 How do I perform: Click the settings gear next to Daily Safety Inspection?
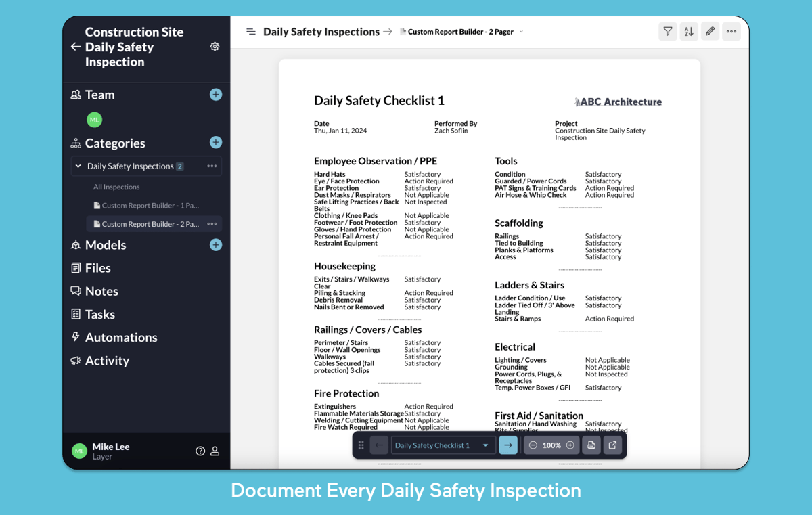215,47
